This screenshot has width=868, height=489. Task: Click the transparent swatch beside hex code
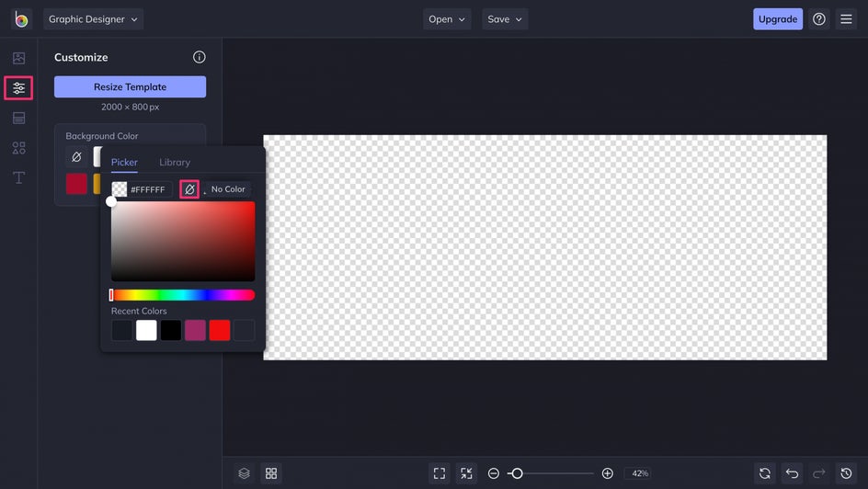coord(120,189)
